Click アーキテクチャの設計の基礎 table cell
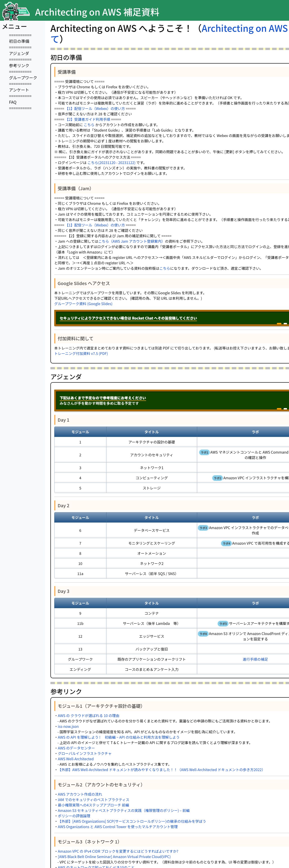Viewport: 289px width, 868px height. coord(152,442)
